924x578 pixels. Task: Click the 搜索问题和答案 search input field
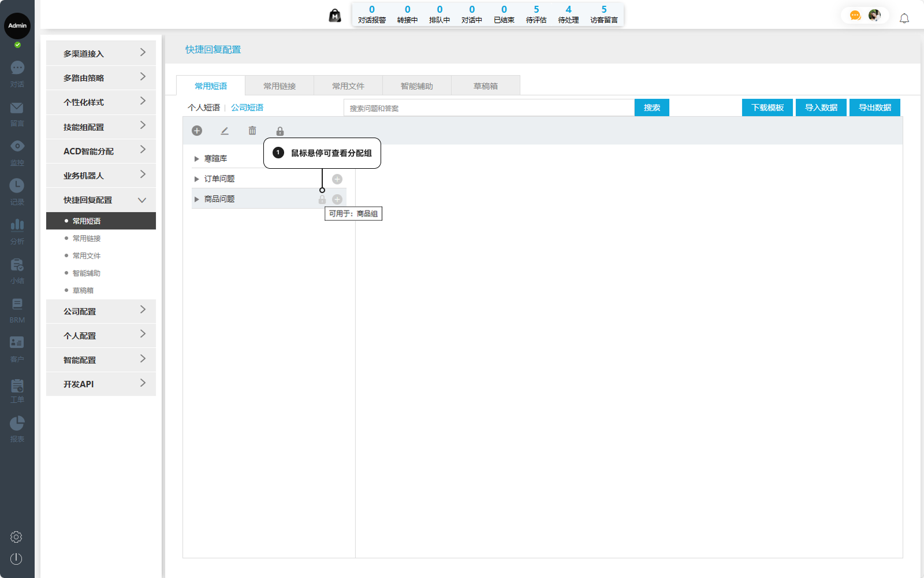(x=489, y=108)
